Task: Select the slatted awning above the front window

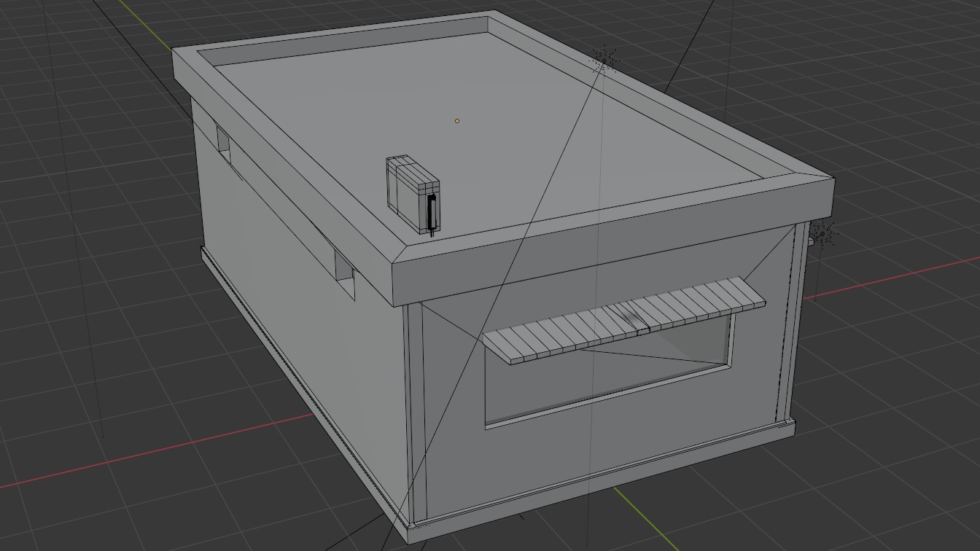Action: [x=623, y=319]
